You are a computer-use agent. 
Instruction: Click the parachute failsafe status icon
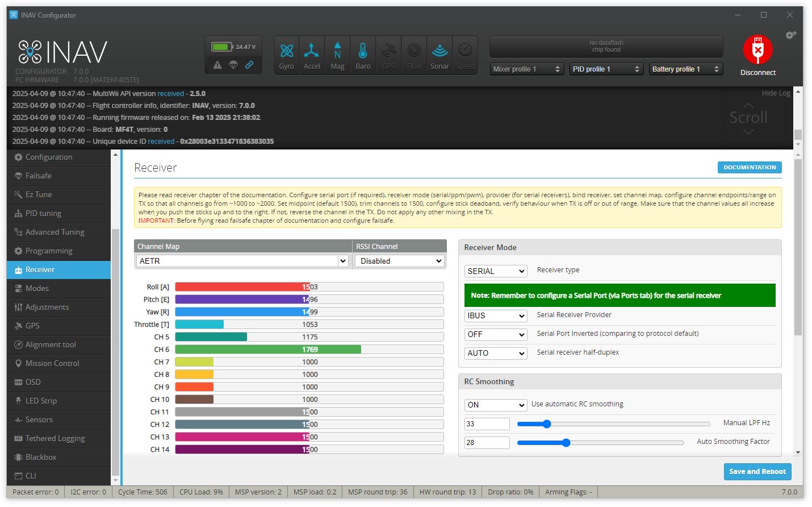click(233, 65)
